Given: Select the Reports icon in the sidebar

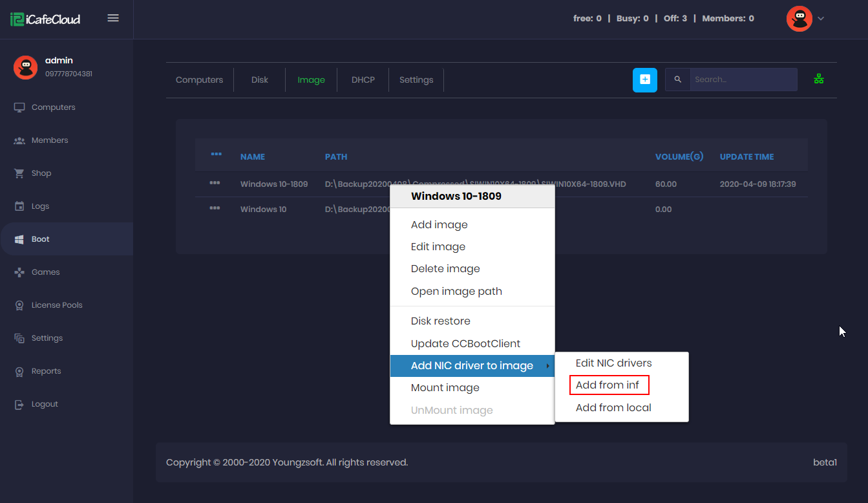Looking at the screenshot, I should coord(20,370).
